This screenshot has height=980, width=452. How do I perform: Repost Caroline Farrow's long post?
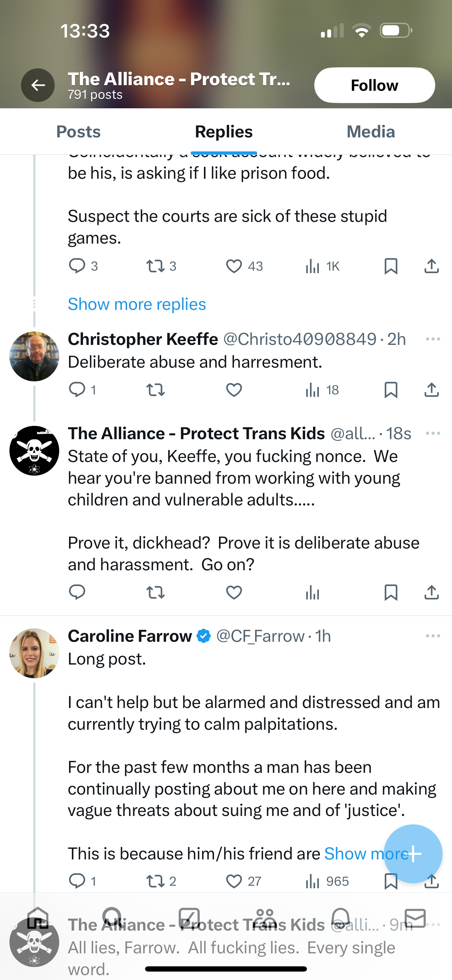[156, 881]
